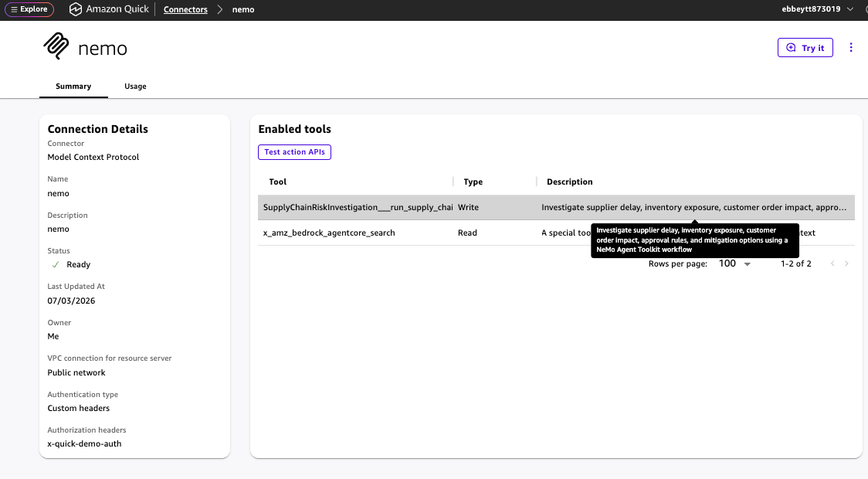
Task: Select the SupplyChainRiskInvestigation tool row
Action: pyautogui.click(x=556, y=207)
